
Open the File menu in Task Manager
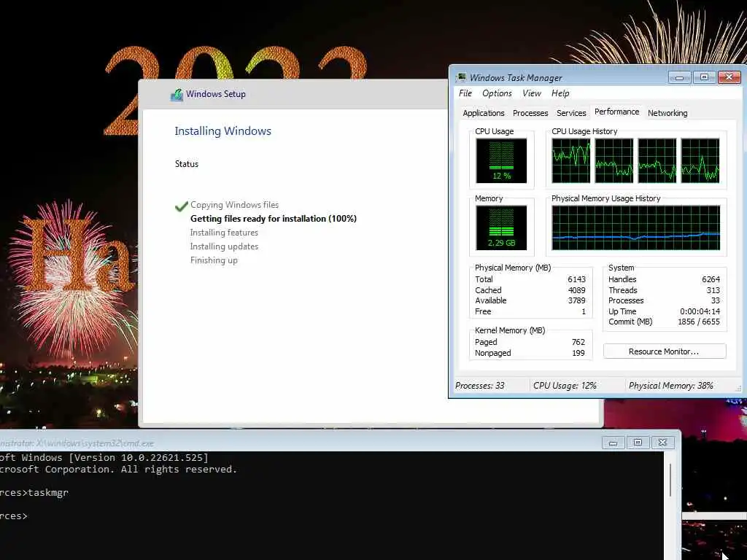[465, 93]
